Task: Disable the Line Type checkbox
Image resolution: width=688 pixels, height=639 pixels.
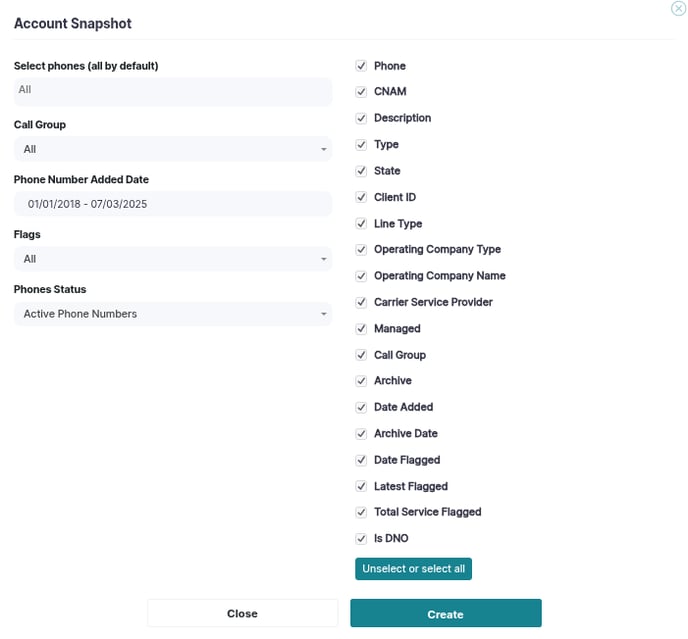Action: tap(361, 223)
